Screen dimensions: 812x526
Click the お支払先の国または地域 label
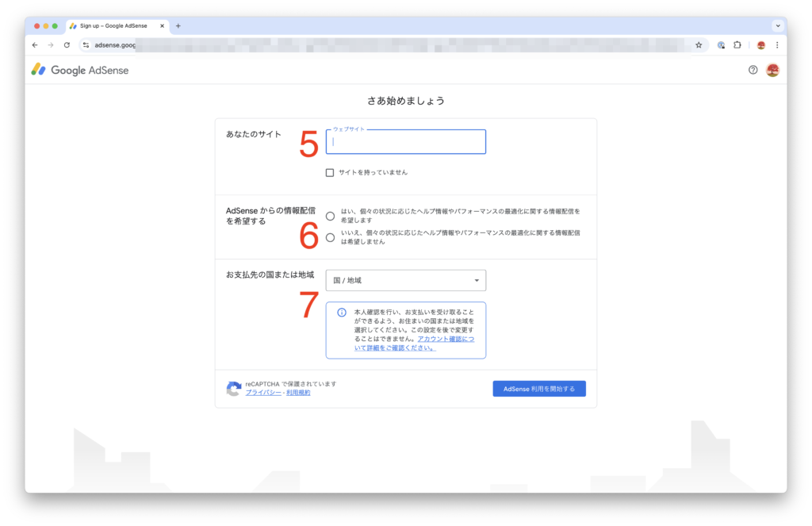pos(270,275)
